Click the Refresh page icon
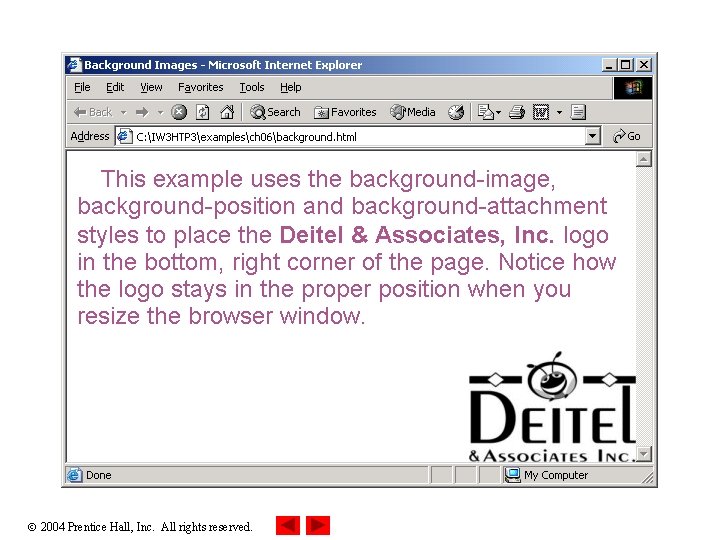The height and width of the screenshot is (540, 720). coord(202,112)
